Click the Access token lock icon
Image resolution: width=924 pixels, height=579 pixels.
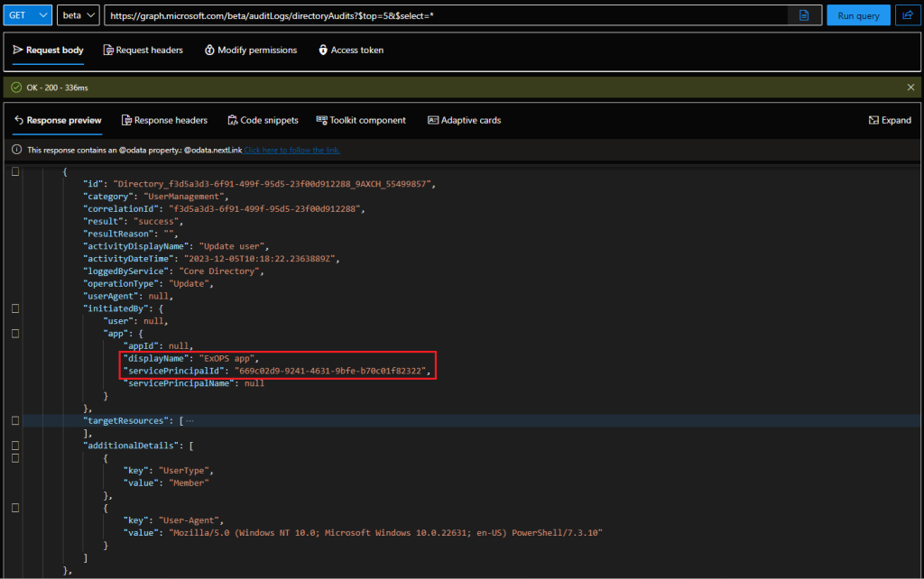click(x=324, y=51)
